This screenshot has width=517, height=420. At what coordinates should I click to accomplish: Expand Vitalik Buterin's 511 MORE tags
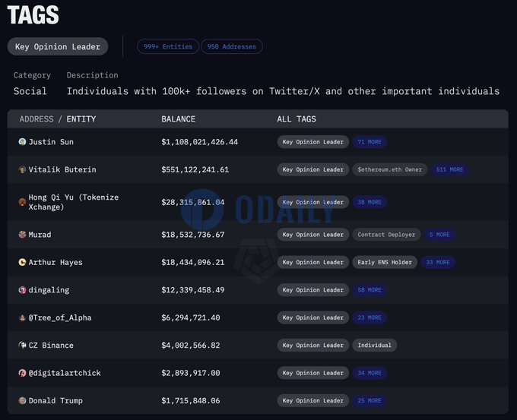pos(449,169)
